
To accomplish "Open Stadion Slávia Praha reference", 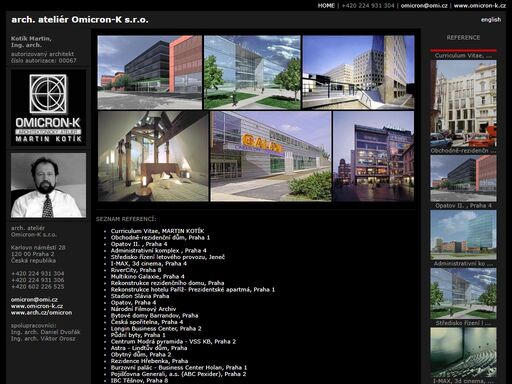I will (x=140, y=296).
